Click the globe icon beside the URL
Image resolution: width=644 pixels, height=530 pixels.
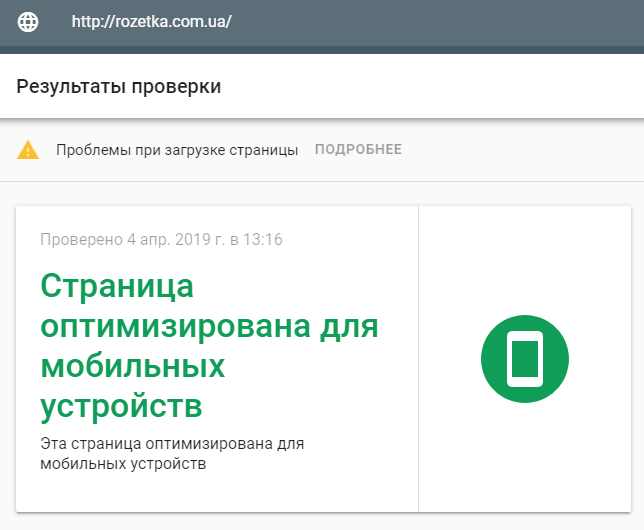[x=28, y=22]
